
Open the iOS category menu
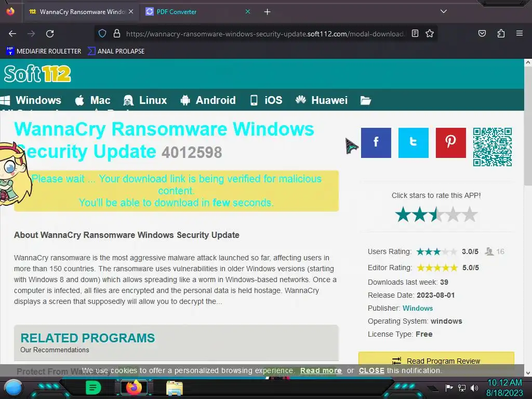point(266,100)
